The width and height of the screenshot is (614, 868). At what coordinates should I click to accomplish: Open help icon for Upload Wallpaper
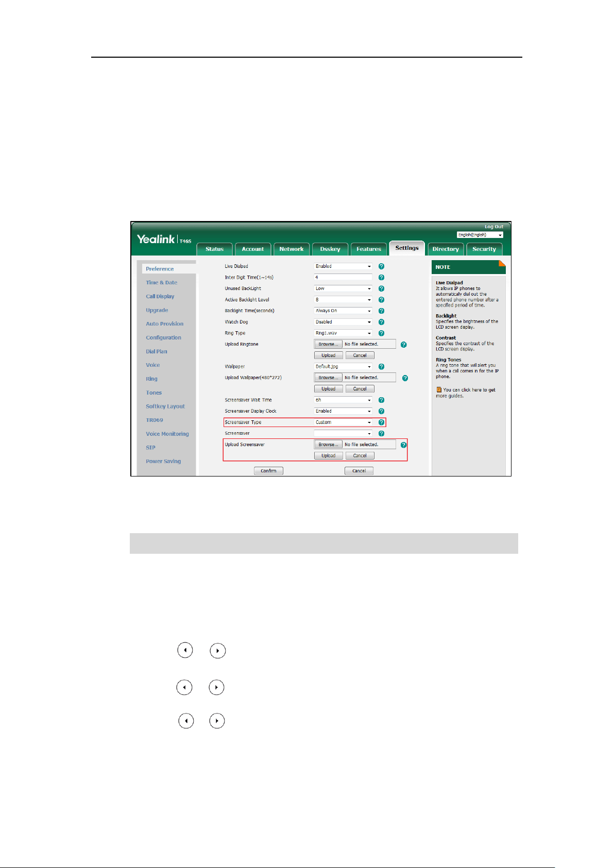[x=405, y=378]
